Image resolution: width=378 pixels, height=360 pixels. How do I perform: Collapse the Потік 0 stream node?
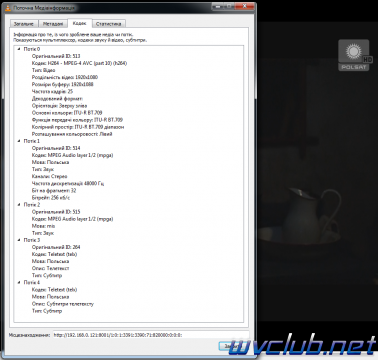coord(19,49)
